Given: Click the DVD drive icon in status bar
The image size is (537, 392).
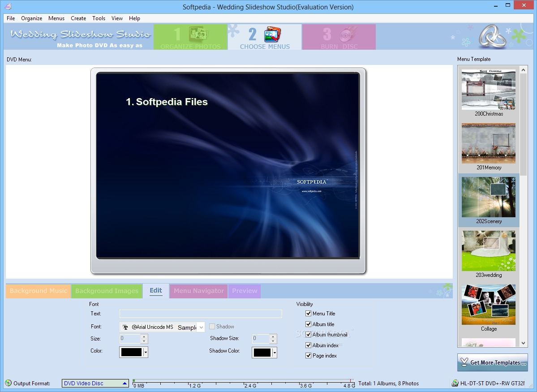Looking at the screenshot, I should (x=455, y=383).
